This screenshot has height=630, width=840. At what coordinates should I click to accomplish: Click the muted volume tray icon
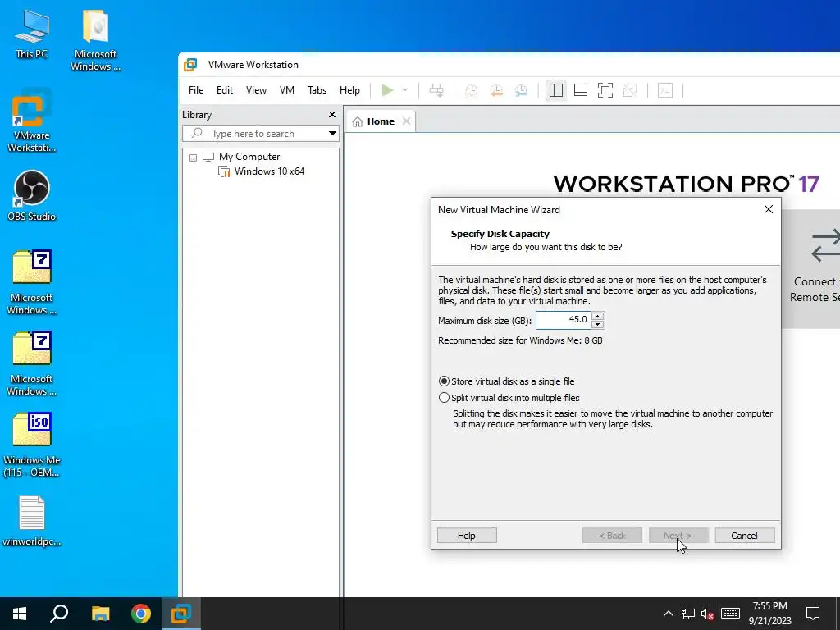pos(707,614)
